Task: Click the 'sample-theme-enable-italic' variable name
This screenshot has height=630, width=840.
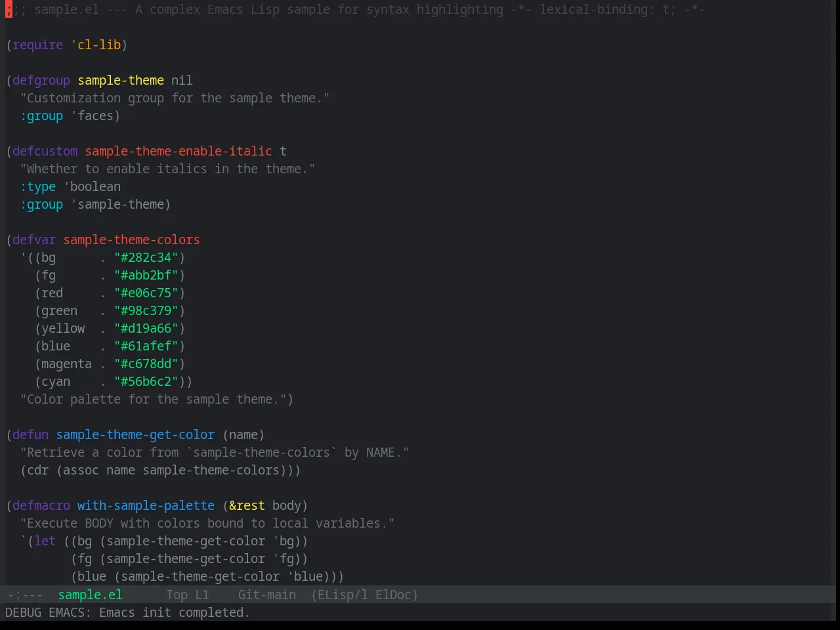Action: [x=178, y=151]
